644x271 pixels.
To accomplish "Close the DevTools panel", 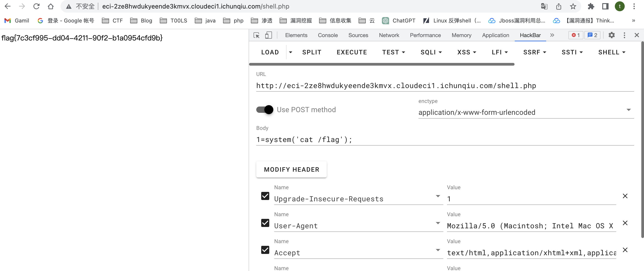I will pyautogui.click(x=637, y=35).
